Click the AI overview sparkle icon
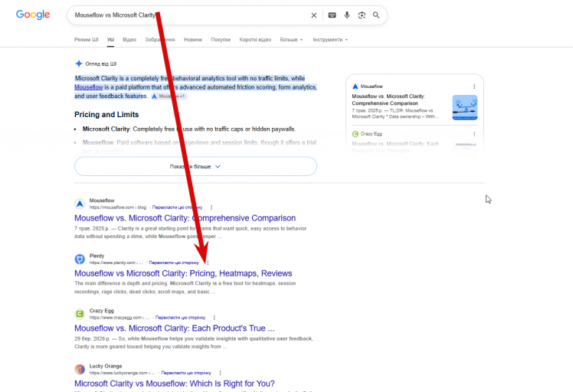Viewport: 573px width, 392px height. 79,64
